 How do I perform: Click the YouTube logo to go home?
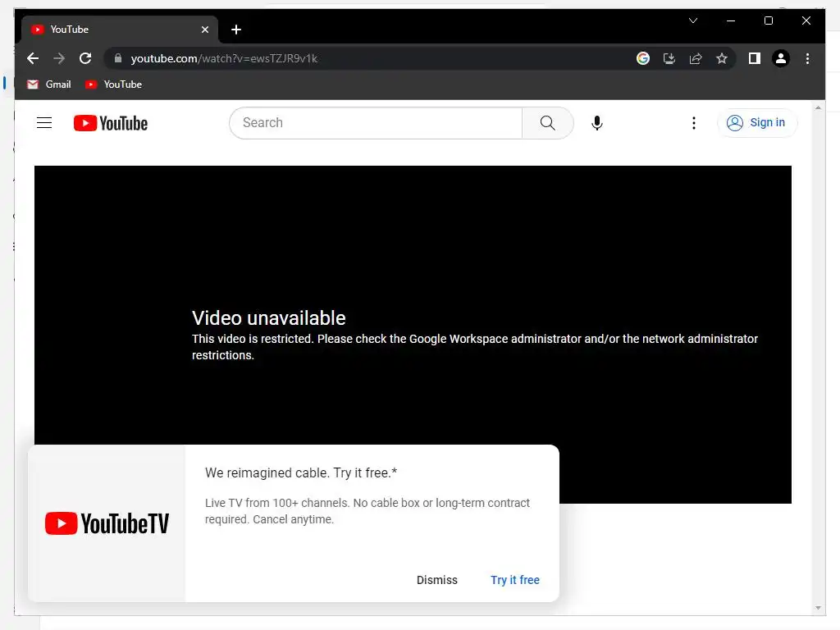pyautogui.click(x=111, y=123)
